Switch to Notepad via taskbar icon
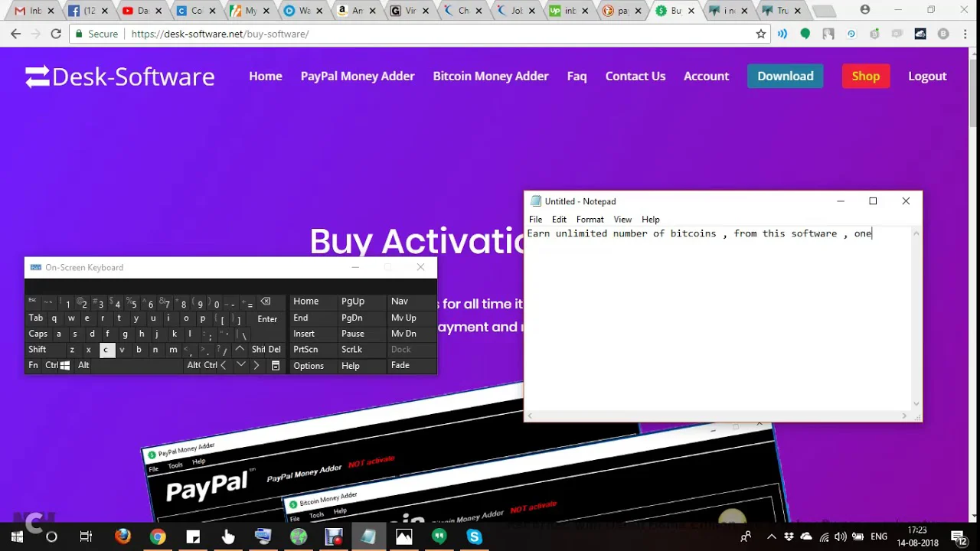 [368, 537]
